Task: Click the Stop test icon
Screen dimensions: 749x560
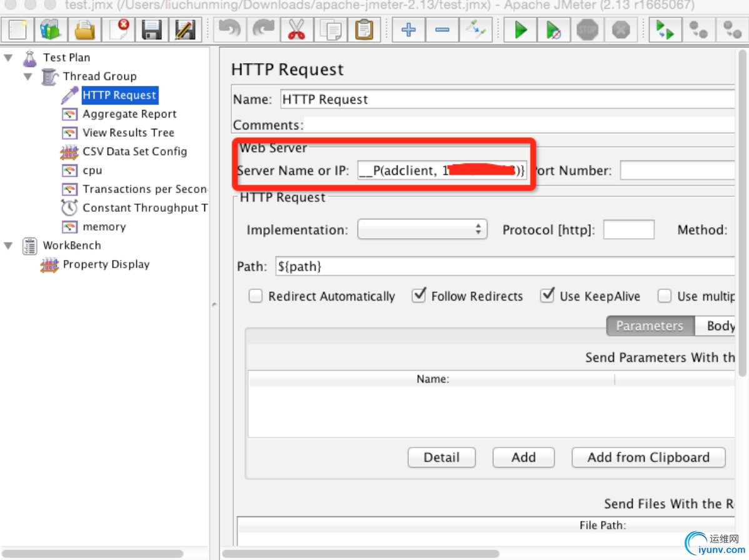Action: 587,30
